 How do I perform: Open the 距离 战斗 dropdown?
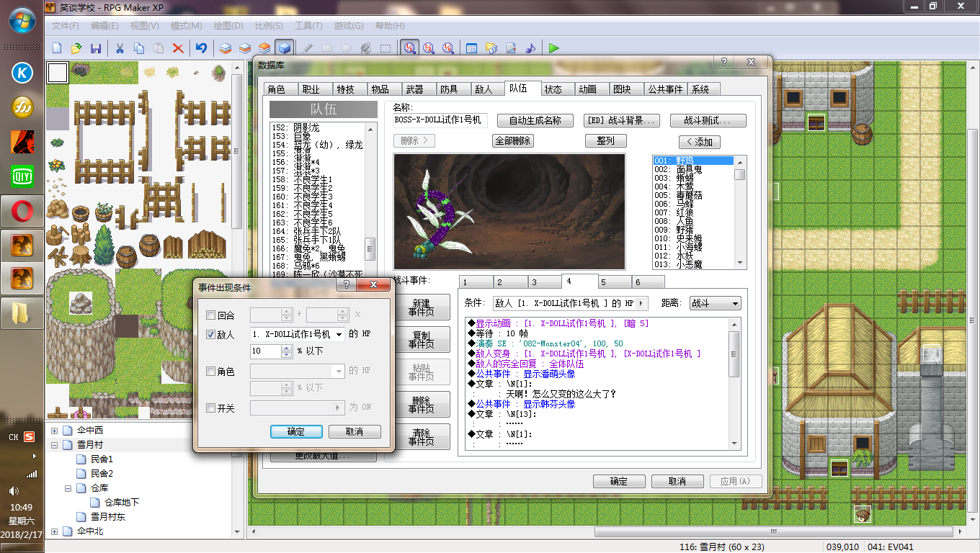715,303
